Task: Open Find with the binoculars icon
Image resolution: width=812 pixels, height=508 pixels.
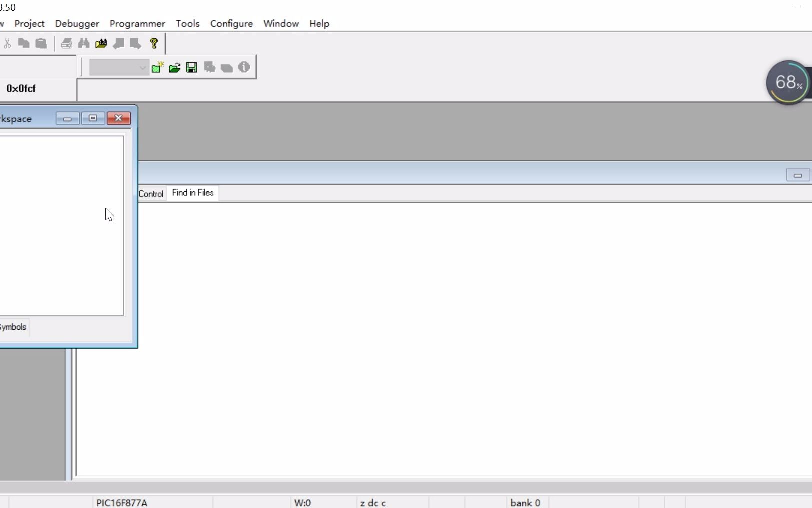Action: pyautogui.click(x=84, y=44)
